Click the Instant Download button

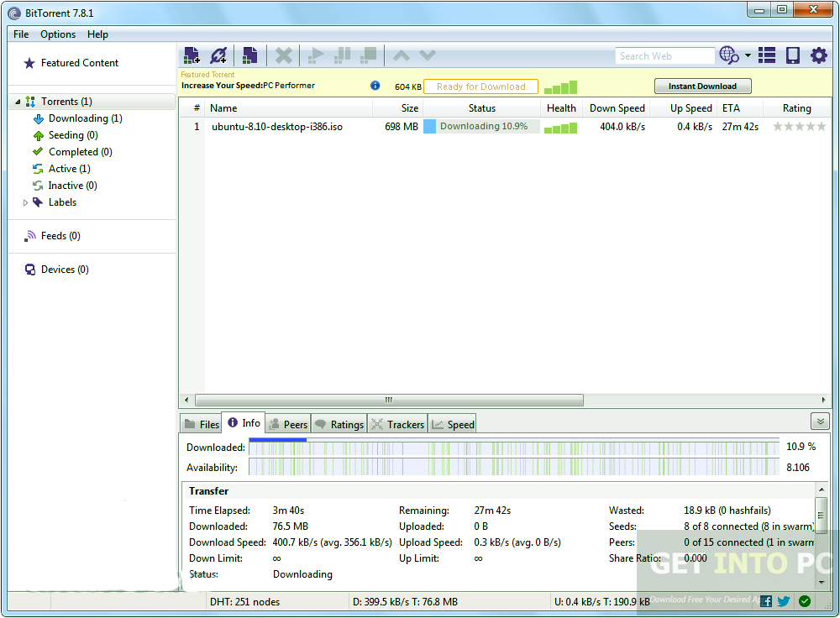[702, 86]
